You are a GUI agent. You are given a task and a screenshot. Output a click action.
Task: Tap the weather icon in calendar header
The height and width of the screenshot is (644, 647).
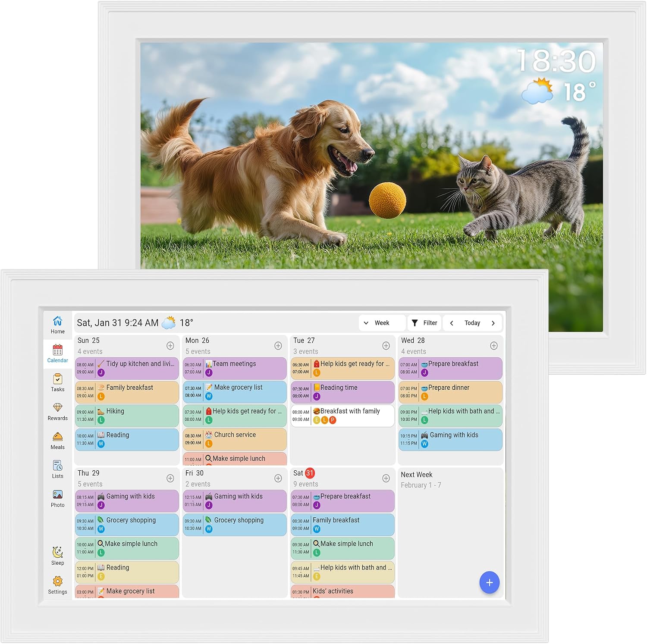pyautogui.click(x=169, y=323)
